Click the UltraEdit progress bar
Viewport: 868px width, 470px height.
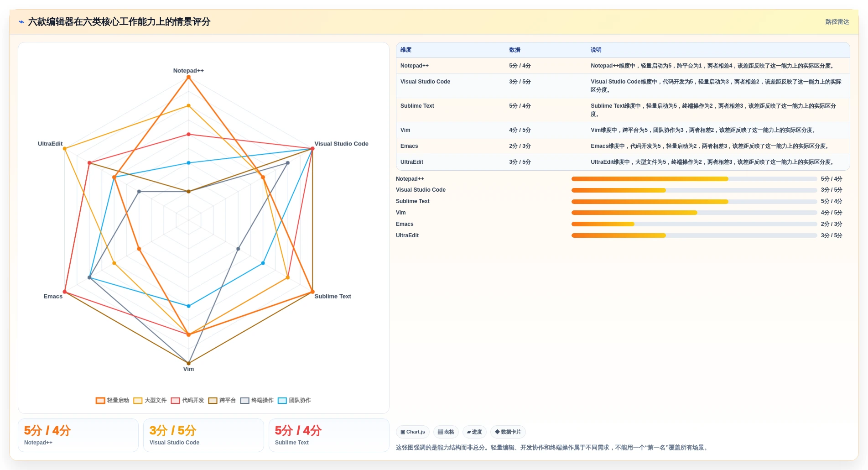pyautogui.click(x=694, y=235)
